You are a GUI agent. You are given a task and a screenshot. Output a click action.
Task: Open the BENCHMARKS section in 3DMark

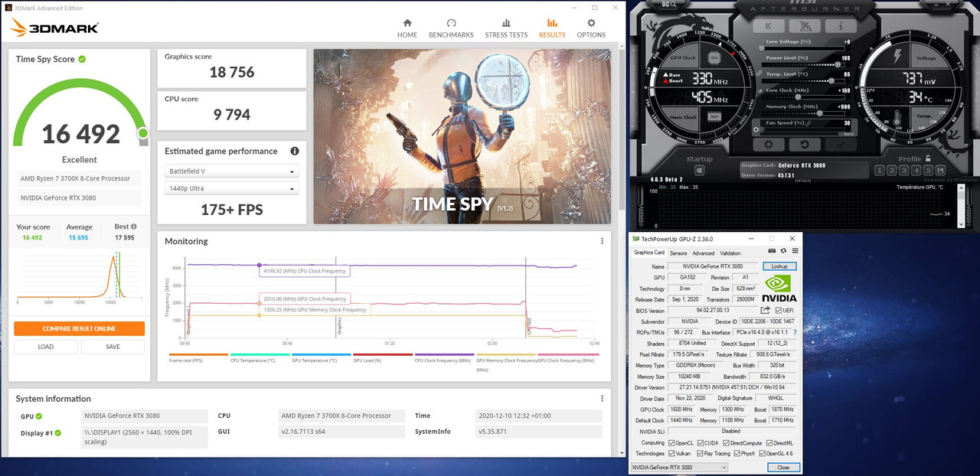click(x=451, y=28)
